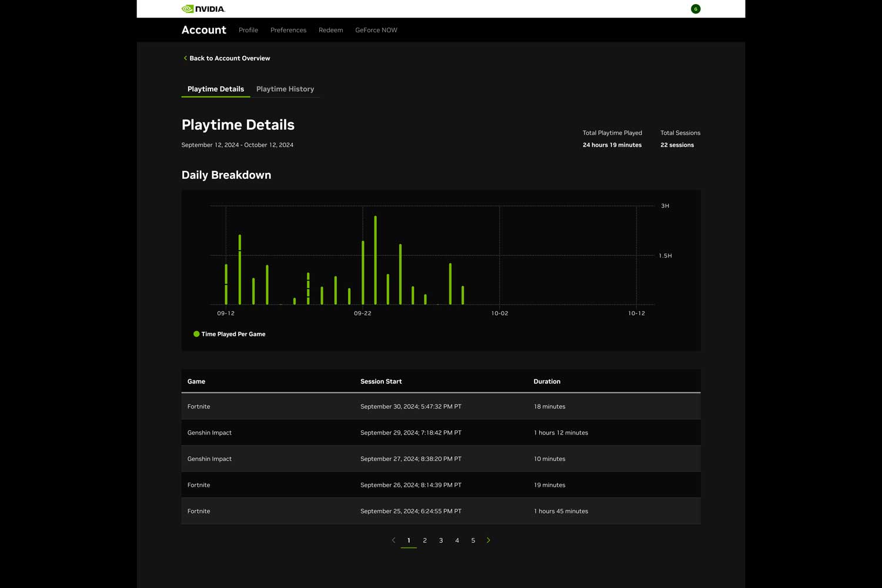Click September 26, 2024; 8:14:39 PM PT
The height and width of the screenshot is (588, 882).
click(x=411, y=485)
